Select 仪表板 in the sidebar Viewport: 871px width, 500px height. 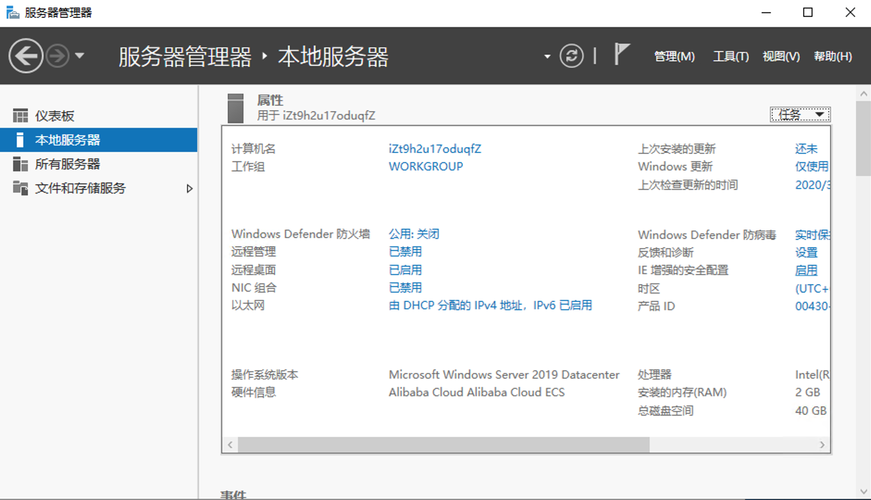tap(55, 116)
